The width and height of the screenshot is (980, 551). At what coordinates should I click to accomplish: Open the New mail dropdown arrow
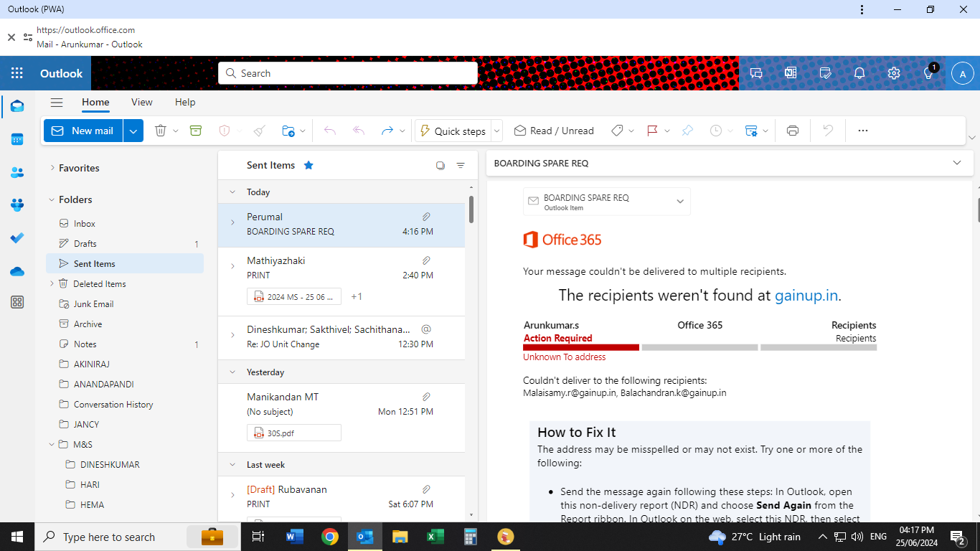pos(133,131)
